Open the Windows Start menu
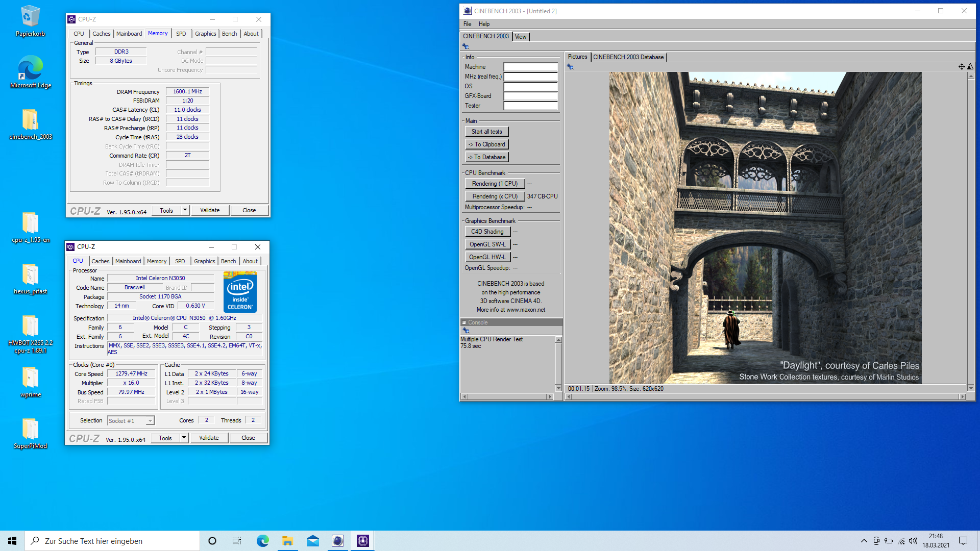Screen dimensions: 980x551 (12, 541)
